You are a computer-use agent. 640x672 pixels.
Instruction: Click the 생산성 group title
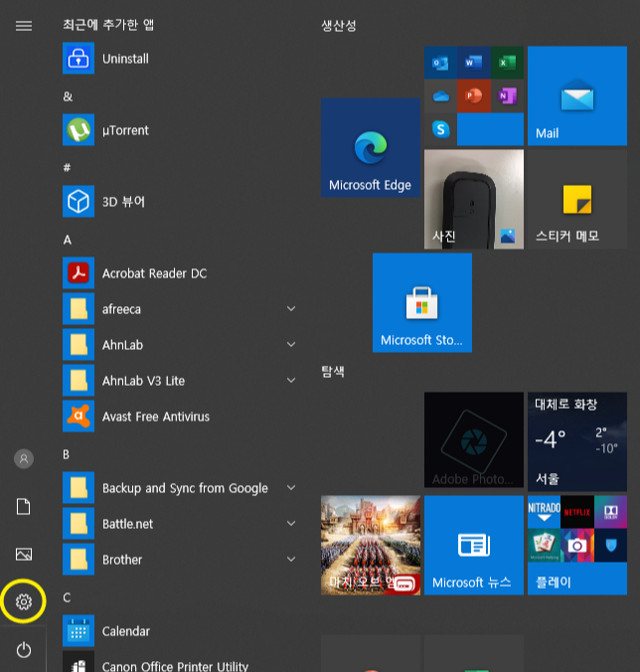pyautogui.click(x=339, y=25)
